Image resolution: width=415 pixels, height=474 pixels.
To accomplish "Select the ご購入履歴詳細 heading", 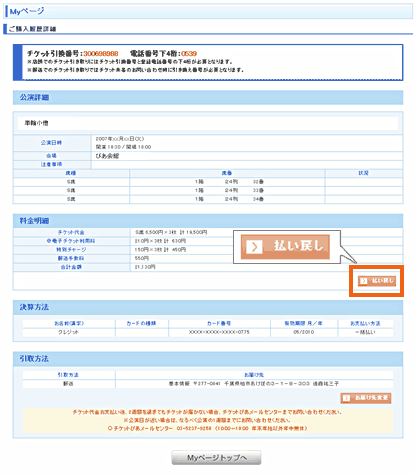I will [32, 29].
